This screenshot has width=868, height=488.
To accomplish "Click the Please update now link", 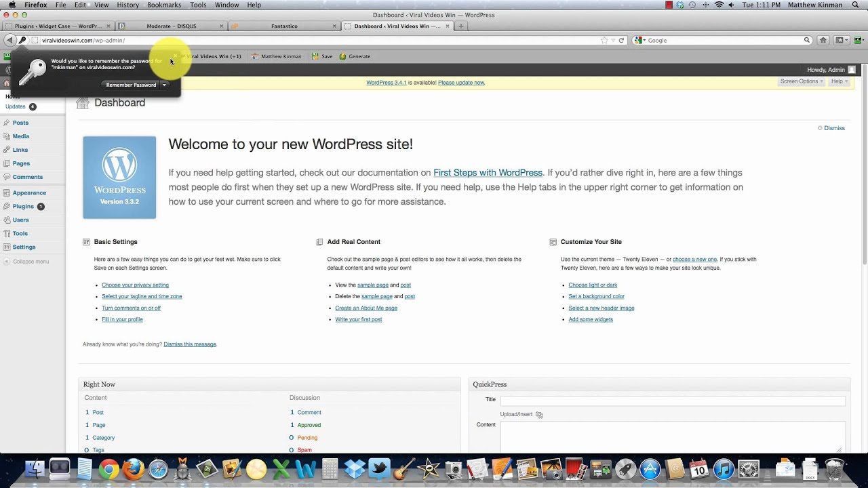I will click(x=461, y=83).
